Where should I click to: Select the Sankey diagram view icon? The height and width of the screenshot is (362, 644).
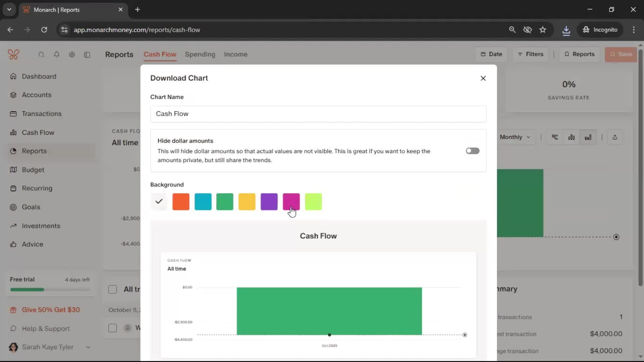coord(555,137)
